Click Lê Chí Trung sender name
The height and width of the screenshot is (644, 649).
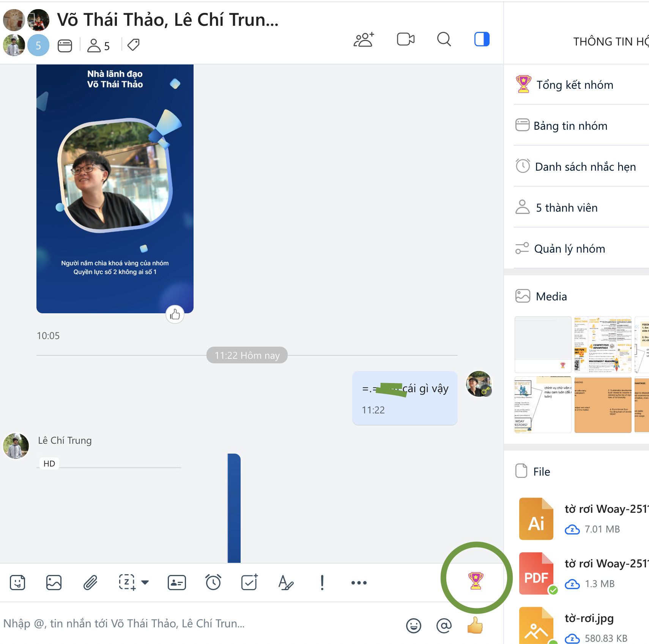tap(65, 440)
